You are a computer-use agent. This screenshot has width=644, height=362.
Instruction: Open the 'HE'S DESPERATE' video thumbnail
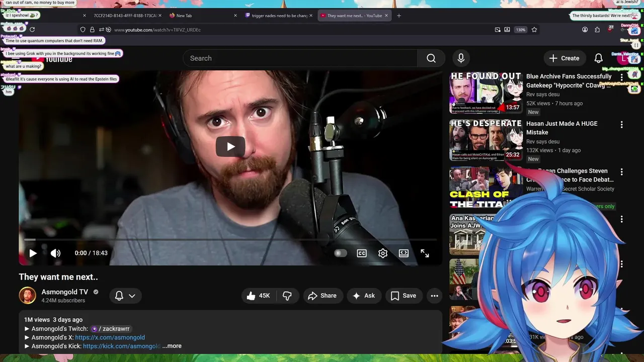tap(486, 140)
